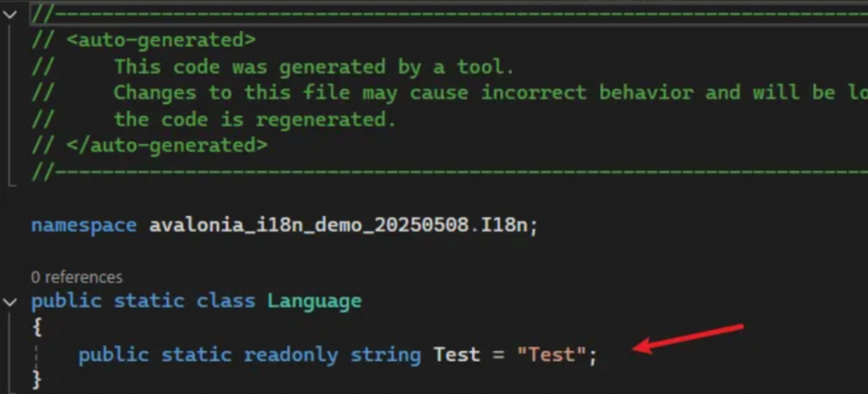
Task: Click the '<auto-generated>' opening comment tag
Action: [x=161, y=40]
